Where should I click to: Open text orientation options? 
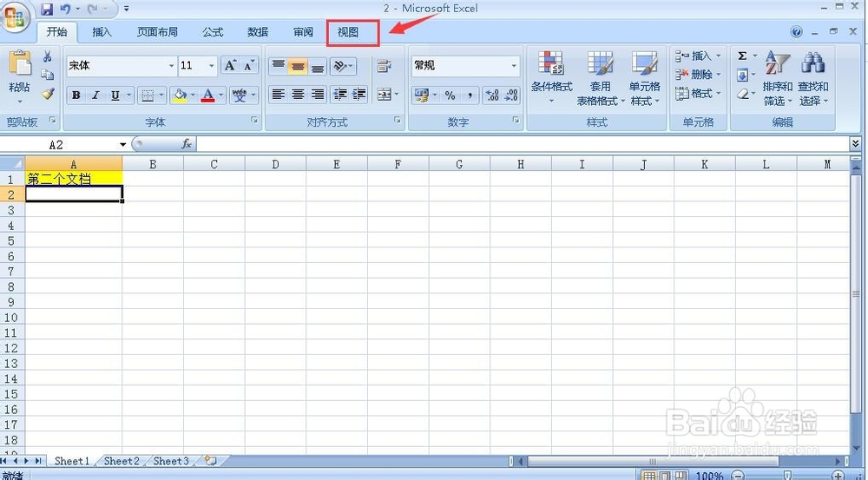(x=343, y=67)
